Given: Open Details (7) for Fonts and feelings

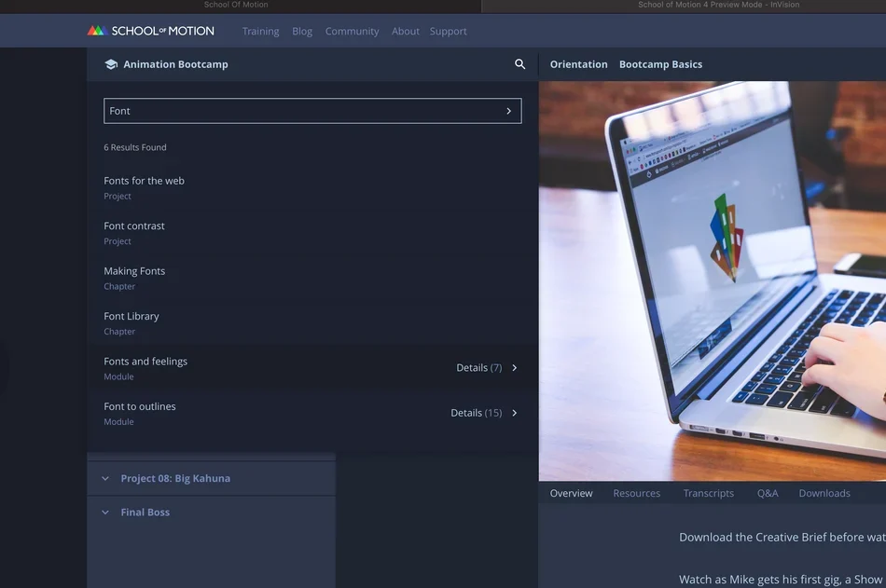Looking at the screenshot, I should tap(479, 368).
